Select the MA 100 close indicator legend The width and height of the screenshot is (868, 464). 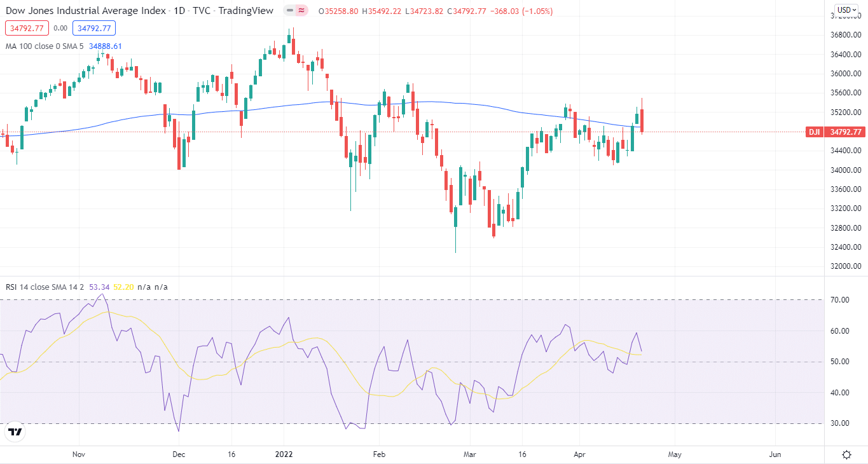pos(45,46)
